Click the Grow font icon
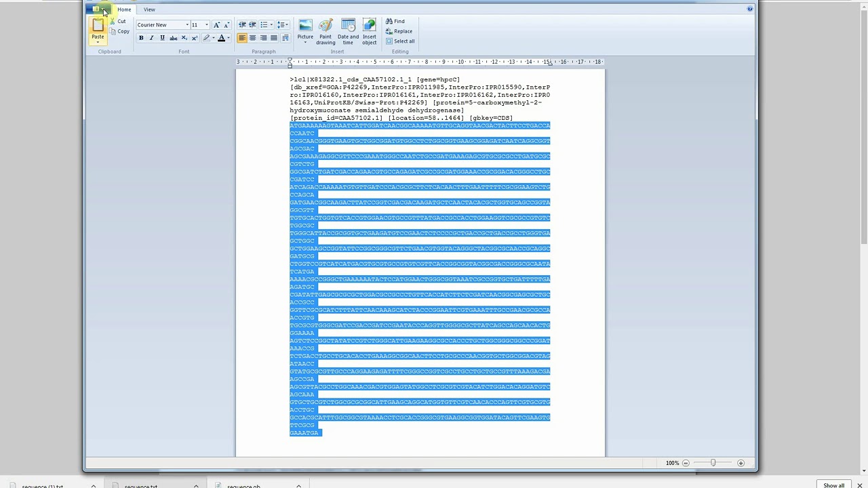Screen dimensions: 868x488 (217, 25)
